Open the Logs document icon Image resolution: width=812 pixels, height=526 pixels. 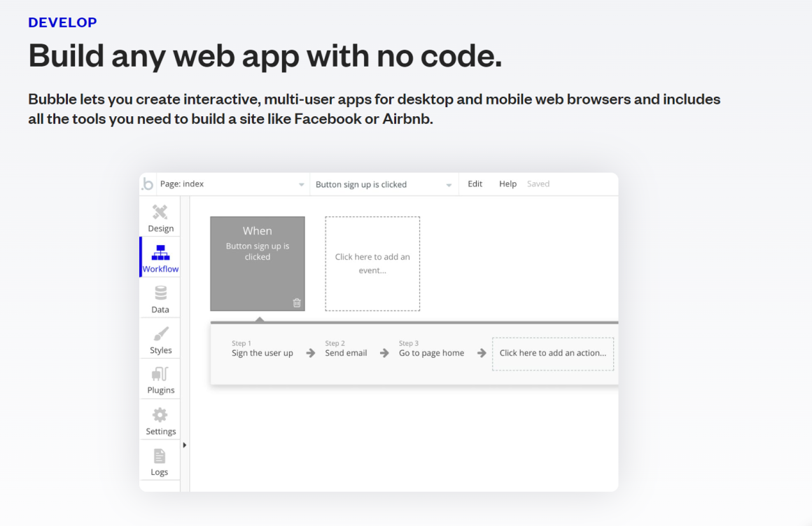tap(160, 456)
